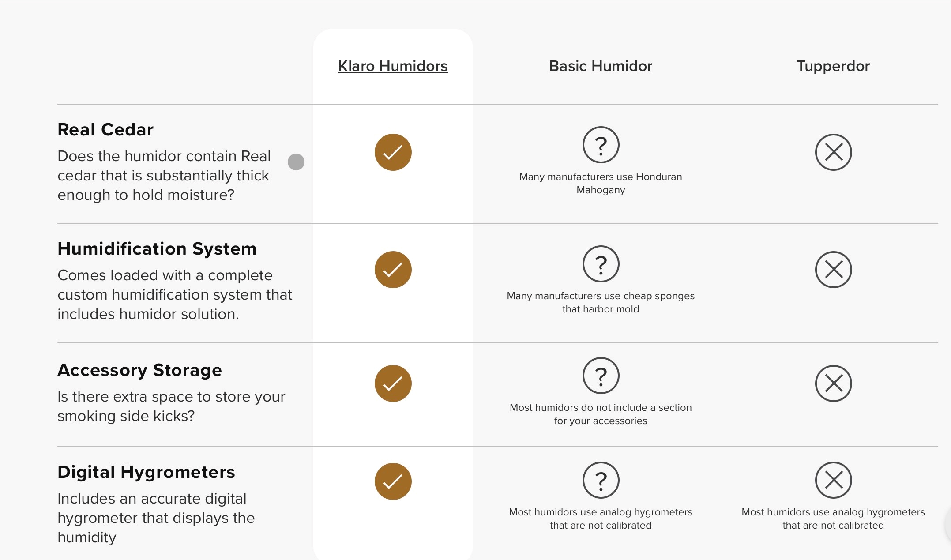Select the Tupperdor column header
Screen dimensions: 951x560
833,66
